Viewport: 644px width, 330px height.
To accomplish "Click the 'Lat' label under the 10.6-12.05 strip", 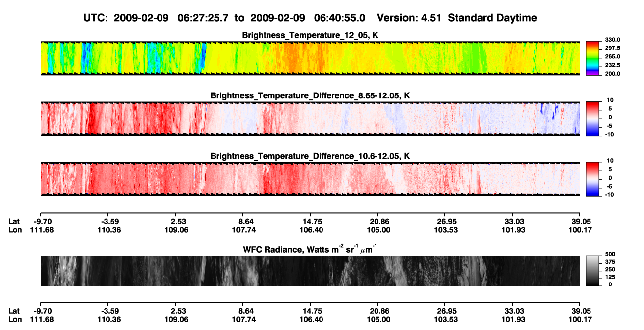I will (x=14, y=222).
